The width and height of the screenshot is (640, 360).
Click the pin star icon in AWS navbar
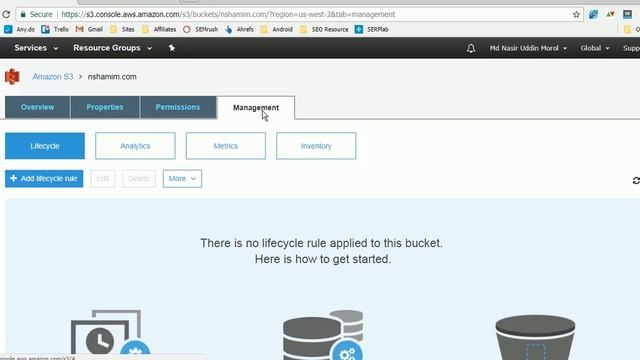click(x=172, y=48)
